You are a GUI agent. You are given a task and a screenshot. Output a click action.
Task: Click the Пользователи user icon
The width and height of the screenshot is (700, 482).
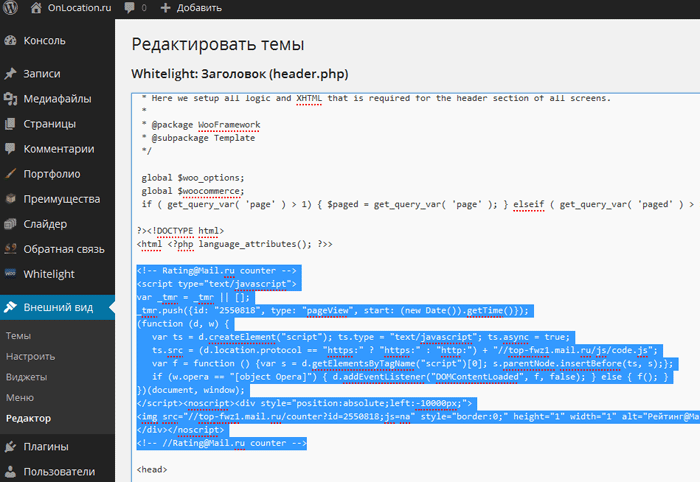pos(10,472)
